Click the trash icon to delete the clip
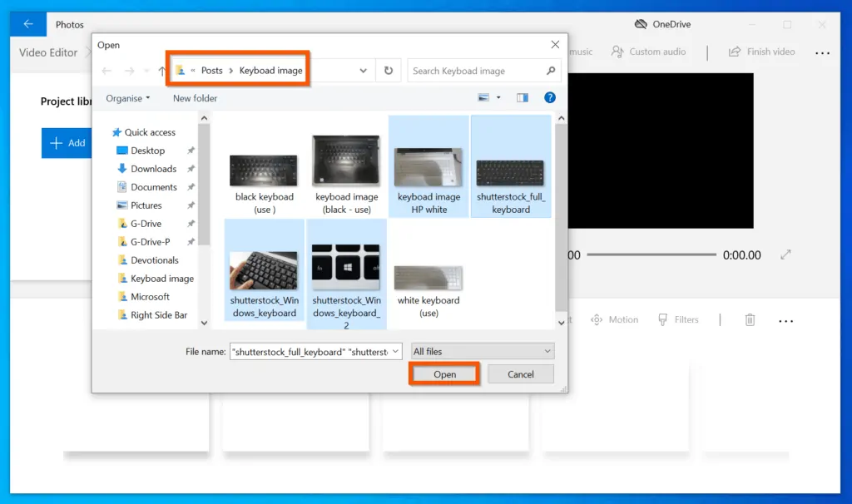 pyautogui.click(x=750, y=319)
